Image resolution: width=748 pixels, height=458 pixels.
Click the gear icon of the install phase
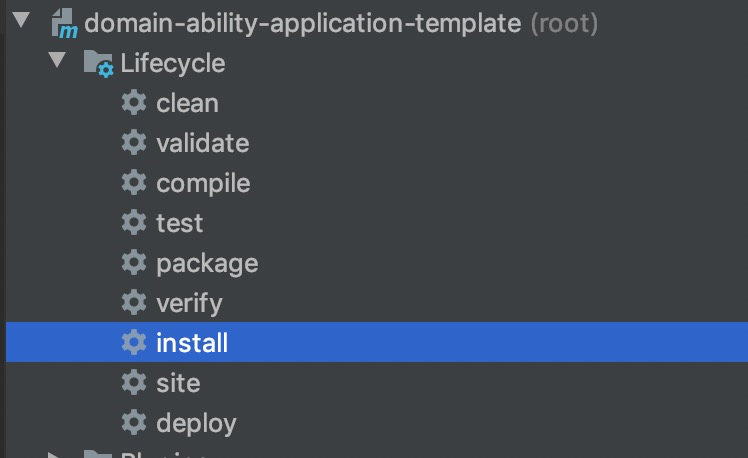[x=133, y=343]
